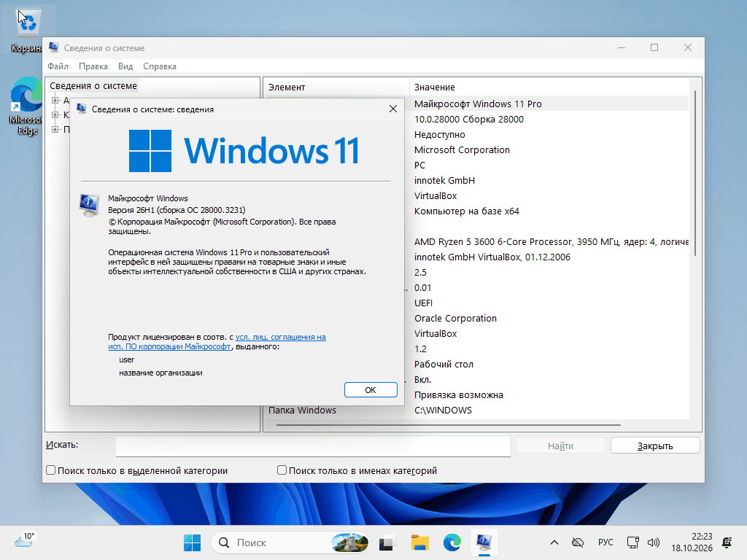Click the Закрыть button
Image resolution: width=747 pixels, height=560 pixels.
click(655, 446)
